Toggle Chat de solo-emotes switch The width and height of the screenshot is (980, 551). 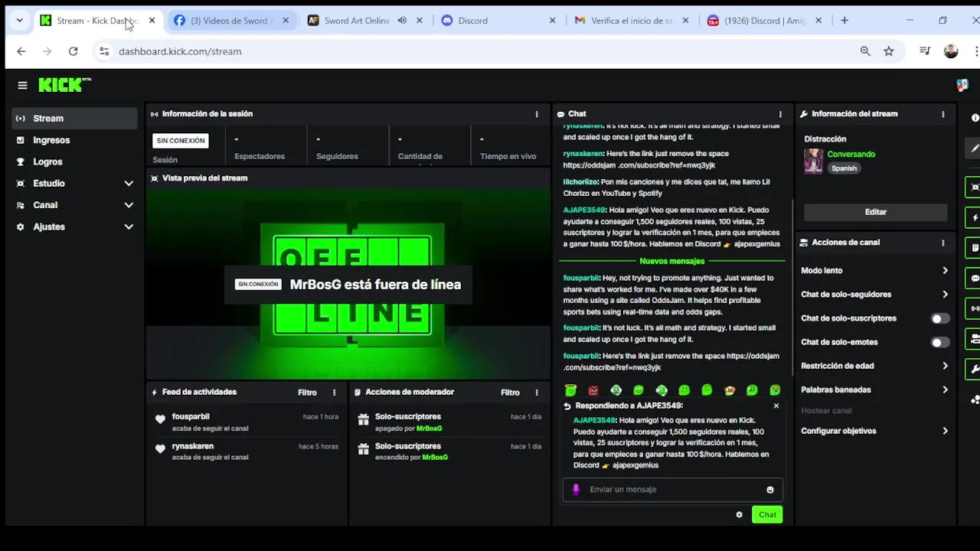pos(939,342)
